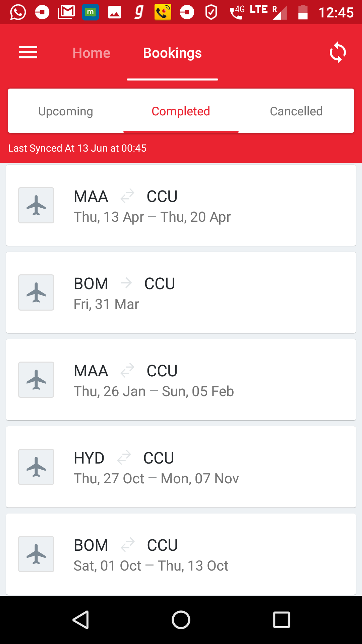
Task: Open BOM to CCU Fri, 31 Mar booking
Action: click(x=181, y=292)
